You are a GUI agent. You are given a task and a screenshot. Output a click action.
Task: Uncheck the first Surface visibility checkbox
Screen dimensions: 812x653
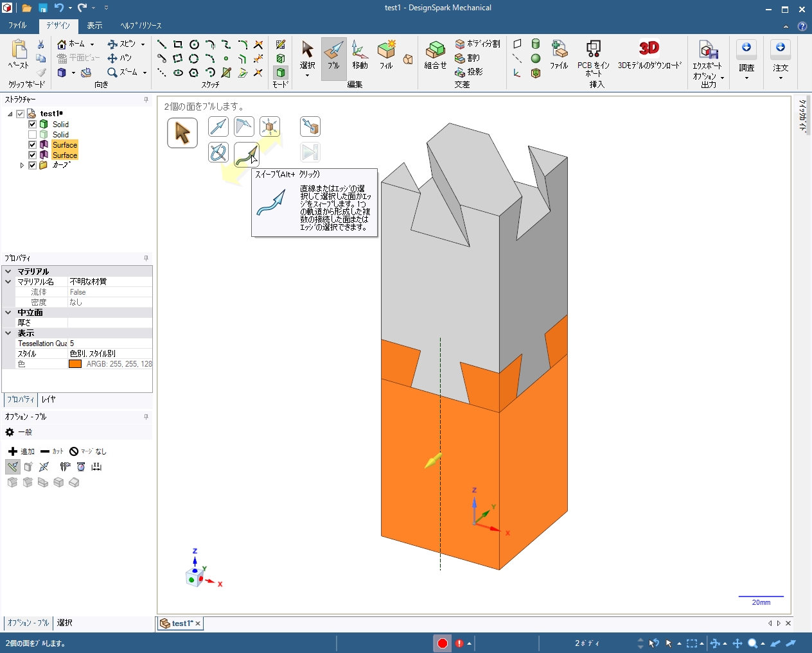pos(33,145)
